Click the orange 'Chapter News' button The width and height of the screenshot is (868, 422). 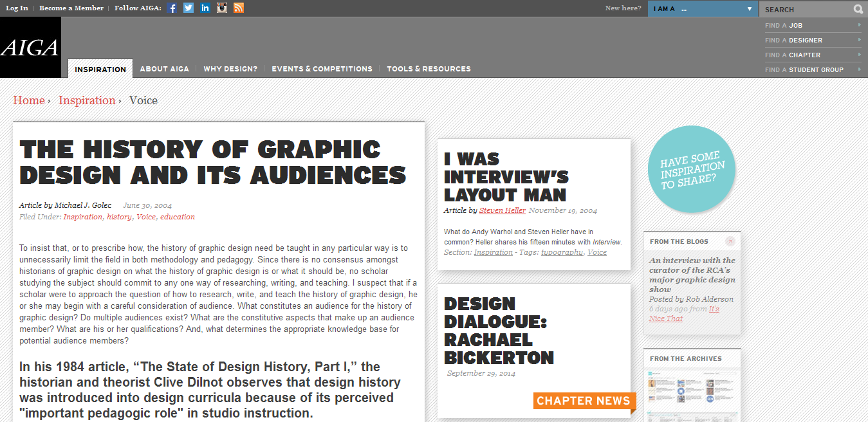tap(584, 400)
